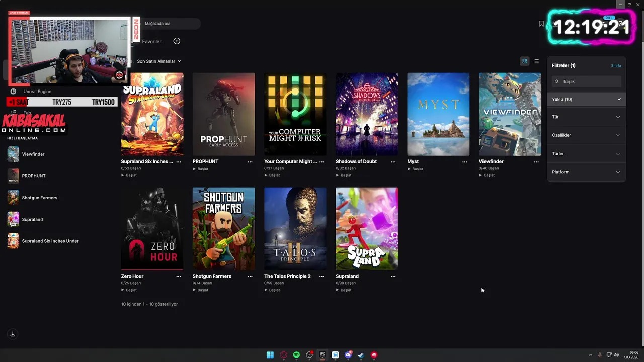Launch Supraland Six Inches Under with Başlat
The image size is (644, 362).
pyautogui.click(x=129, y=175)
